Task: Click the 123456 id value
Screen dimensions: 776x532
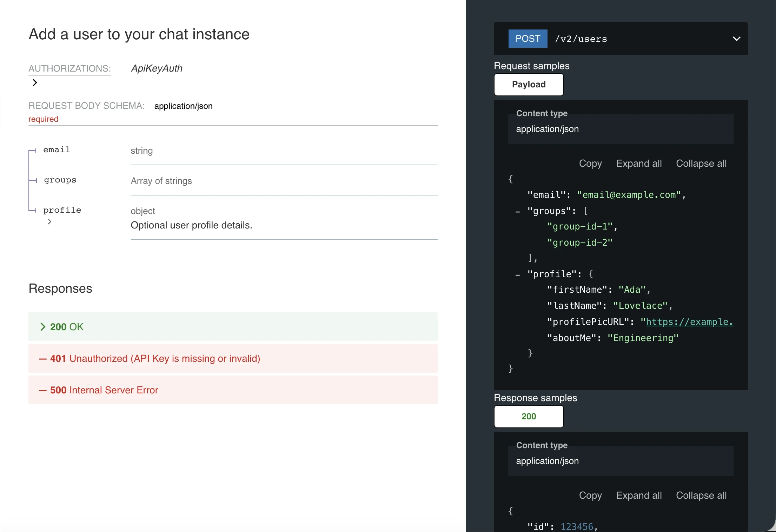Action: pyautogui.click(x=577, y=527)
